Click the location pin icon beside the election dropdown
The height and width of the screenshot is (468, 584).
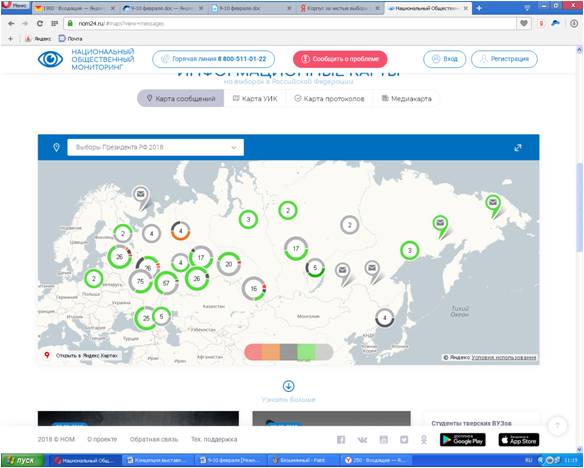[56, 148]
